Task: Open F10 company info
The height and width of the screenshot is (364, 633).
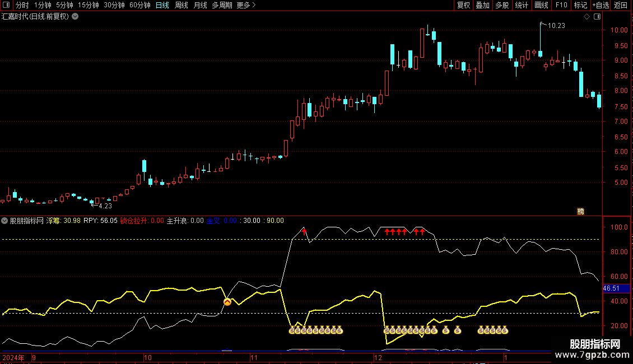Action: coord(561,5)
